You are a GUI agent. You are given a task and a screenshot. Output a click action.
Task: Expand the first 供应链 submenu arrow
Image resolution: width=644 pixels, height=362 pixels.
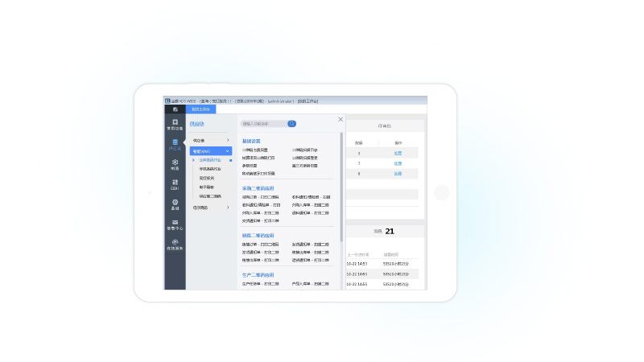(228, 140)
